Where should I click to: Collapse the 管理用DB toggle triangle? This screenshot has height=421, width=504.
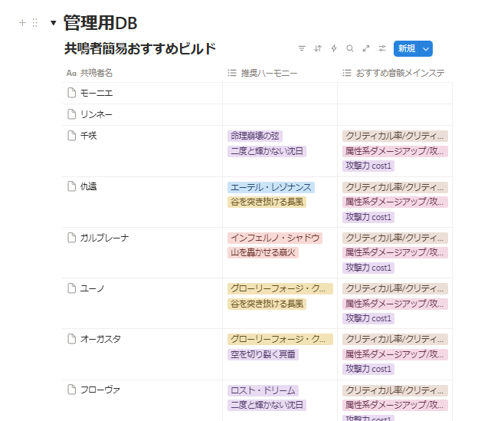(53, 23)
